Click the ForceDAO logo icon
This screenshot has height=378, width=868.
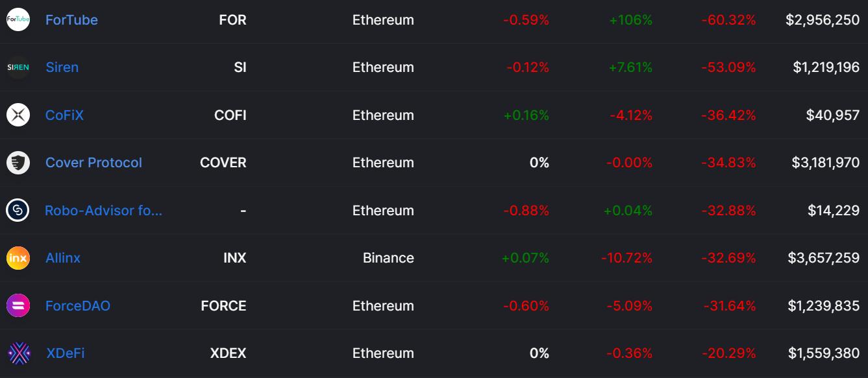pos(18,306)
